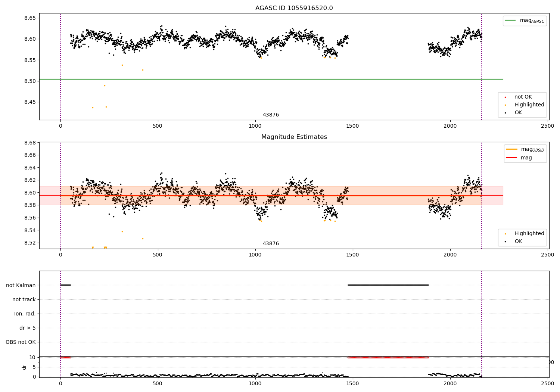This screenshot has width=560, height=392.
Task: Click the 2500 x-tick under the bottom plot
Action: [x=548, y=383]
